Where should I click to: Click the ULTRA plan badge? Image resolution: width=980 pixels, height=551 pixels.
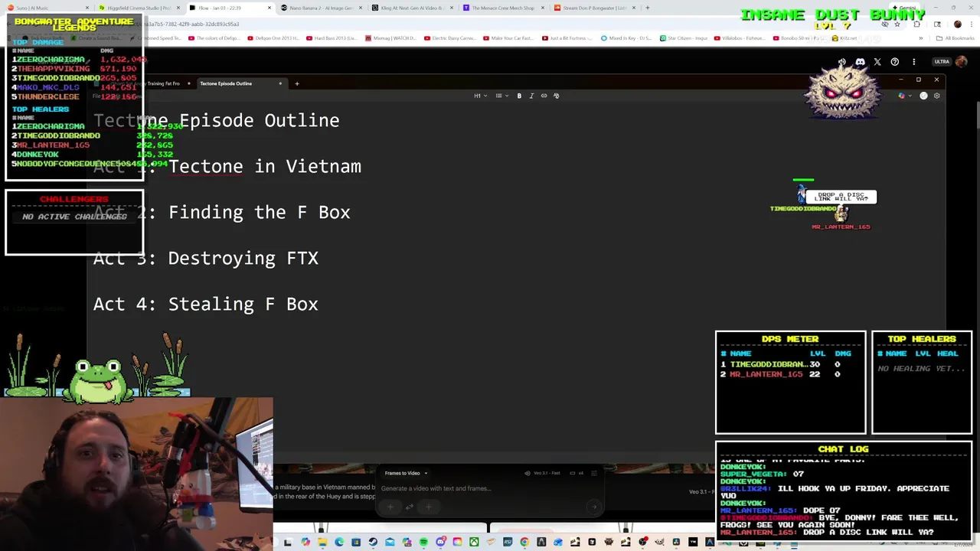pyautogui.click(x=942, y=62)
